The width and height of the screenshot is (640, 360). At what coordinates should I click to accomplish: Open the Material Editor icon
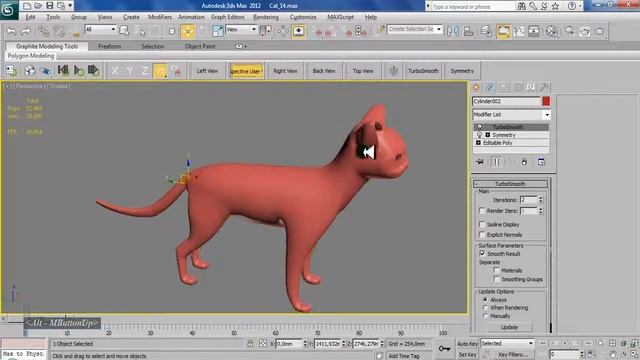coord(552,31)
